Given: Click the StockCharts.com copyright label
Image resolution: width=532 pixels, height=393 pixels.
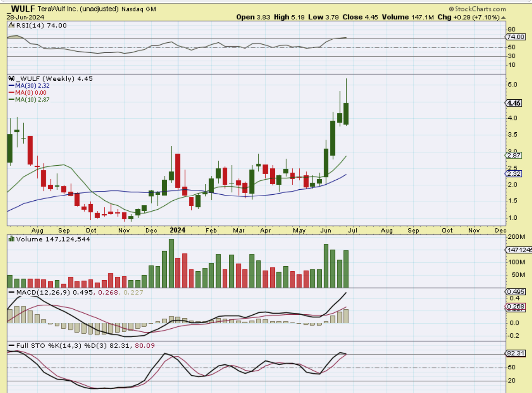Looking at the screenshot, I should [477, 9].
